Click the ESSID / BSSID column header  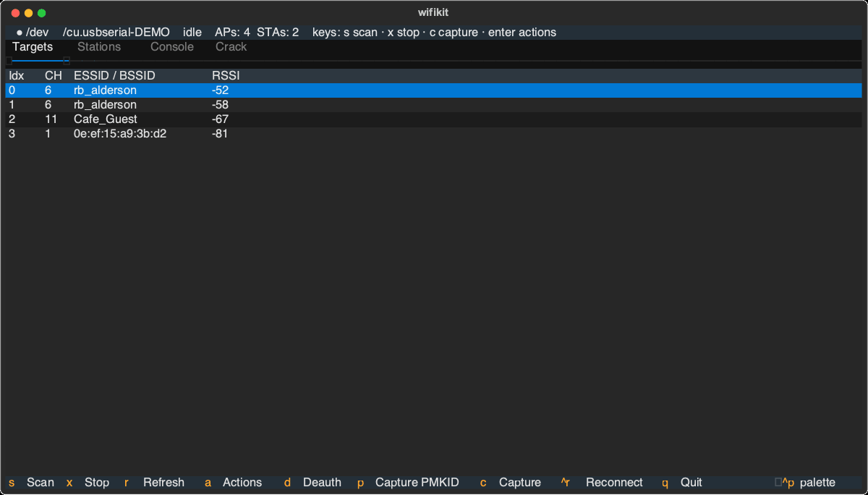pos(114,75)
